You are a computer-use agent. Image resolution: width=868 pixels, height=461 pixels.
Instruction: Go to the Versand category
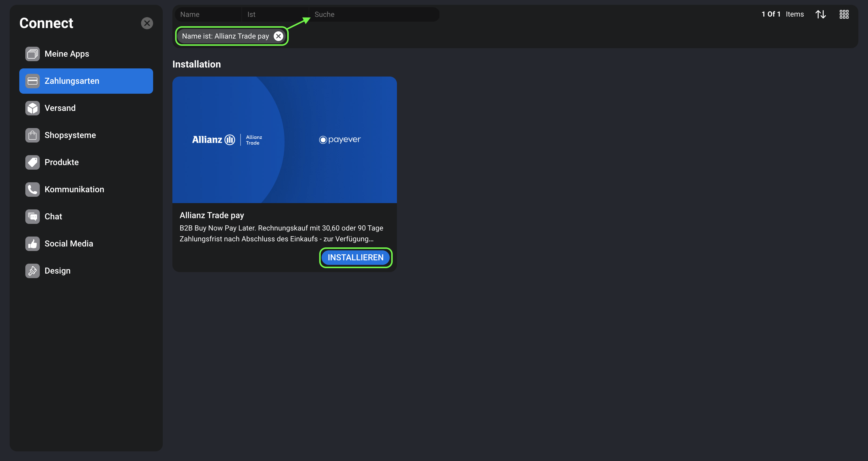(86, 108)
